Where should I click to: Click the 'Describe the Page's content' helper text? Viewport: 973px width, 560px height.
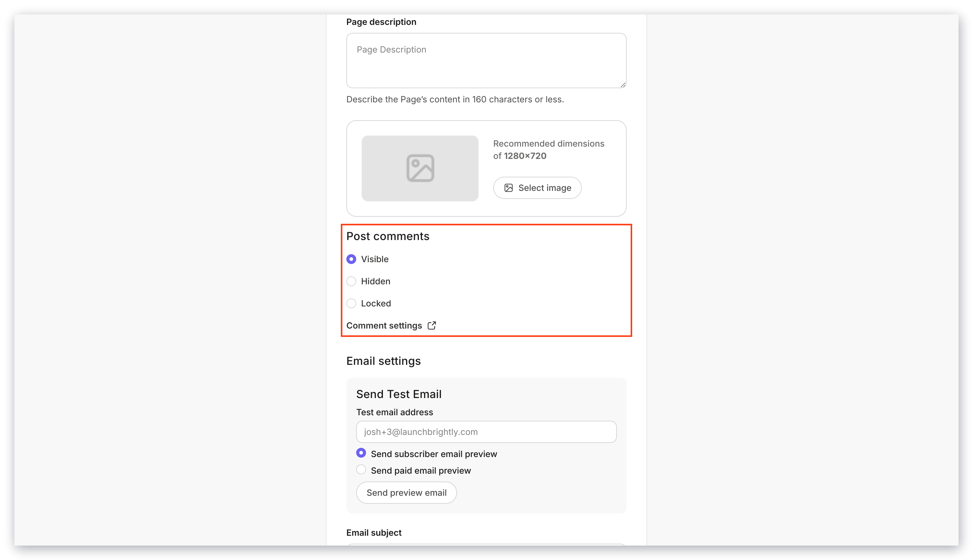tap(455, 99)
